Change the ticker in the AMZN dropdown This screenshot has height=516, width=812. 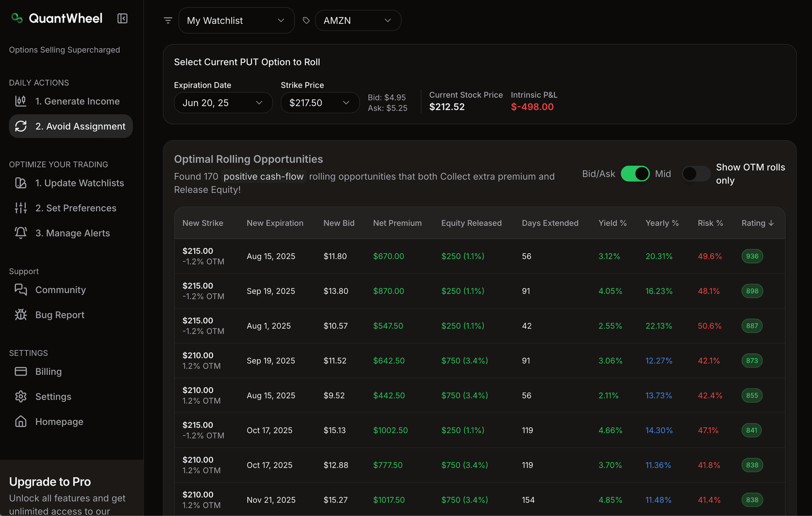(x=357, y=20)
